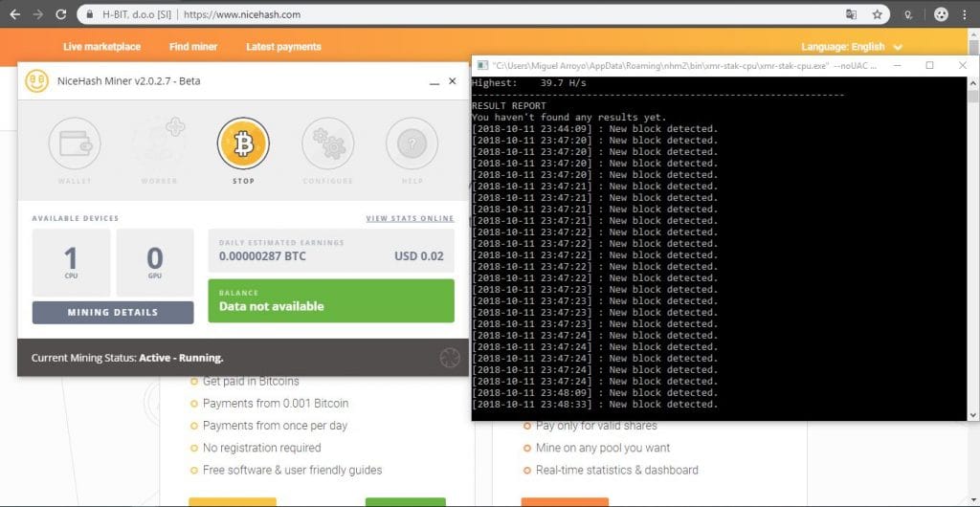This screenshot has width=980, height=507.
Task: Open the Latest payments menu item
Action: click(283, 47)
